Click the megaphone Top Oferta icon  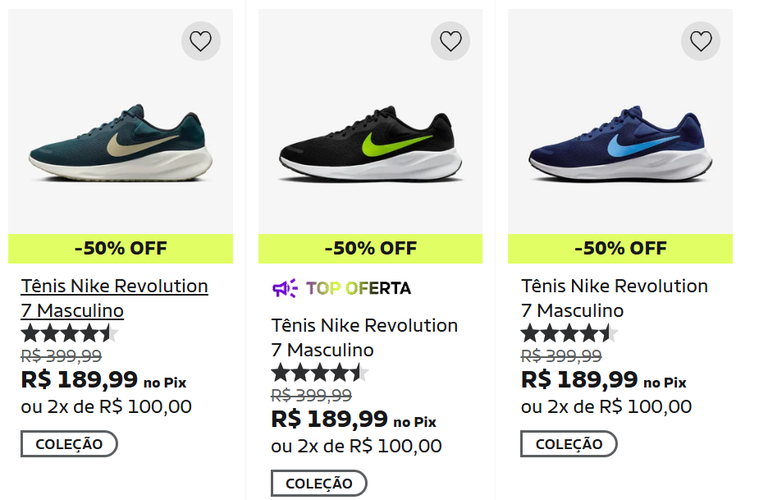coord(285,288)
